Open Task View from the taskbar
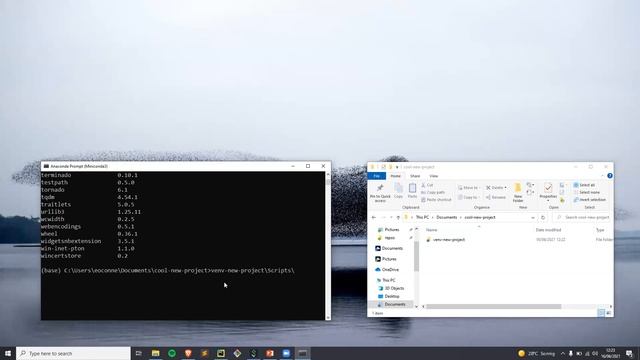This screenshot has height=360, width=640. point(139,353)
